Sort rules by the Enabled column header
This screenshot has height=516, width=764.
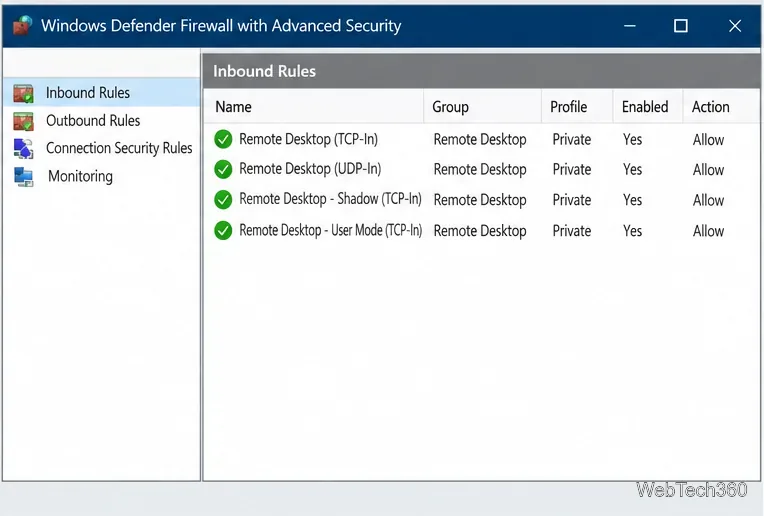(x=648, y=107)
